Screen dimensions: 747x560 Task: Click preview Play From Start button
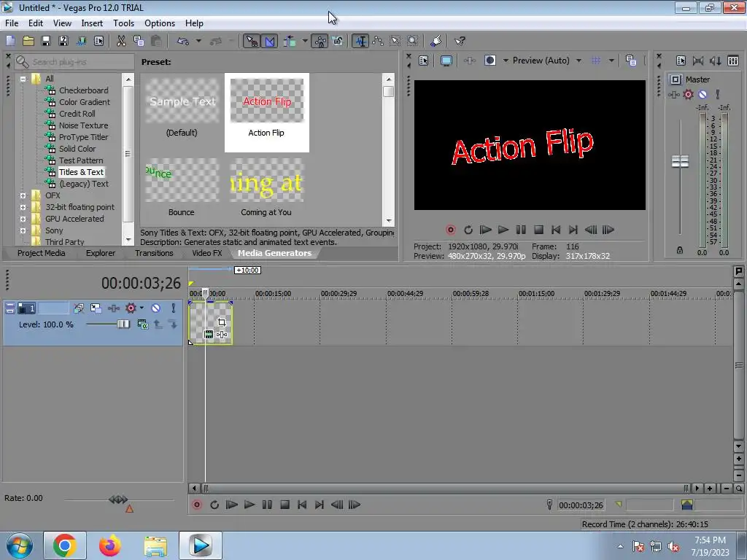[x=485, y=230]
